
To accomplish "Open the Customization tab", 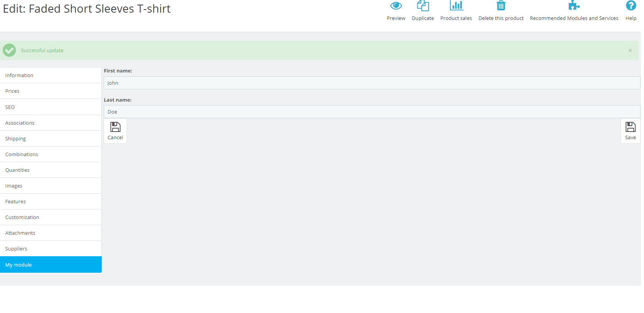I will tap(51, 217).
